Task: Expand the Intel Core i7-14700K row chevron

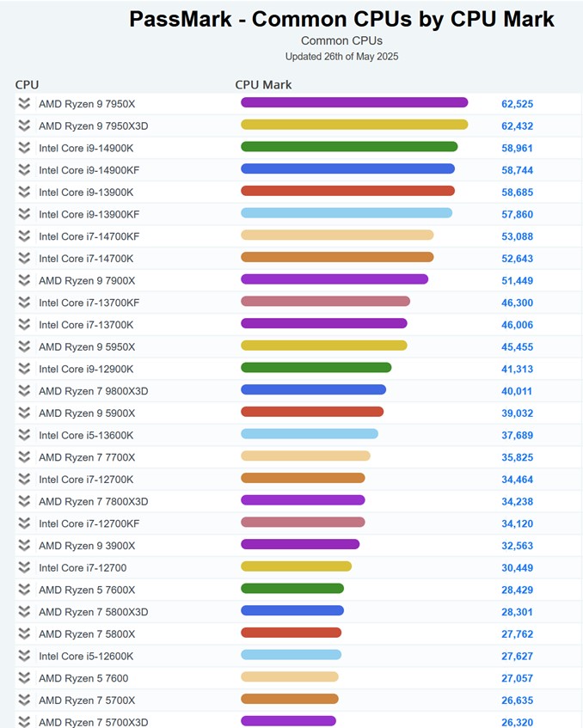Action: point(24,258)
